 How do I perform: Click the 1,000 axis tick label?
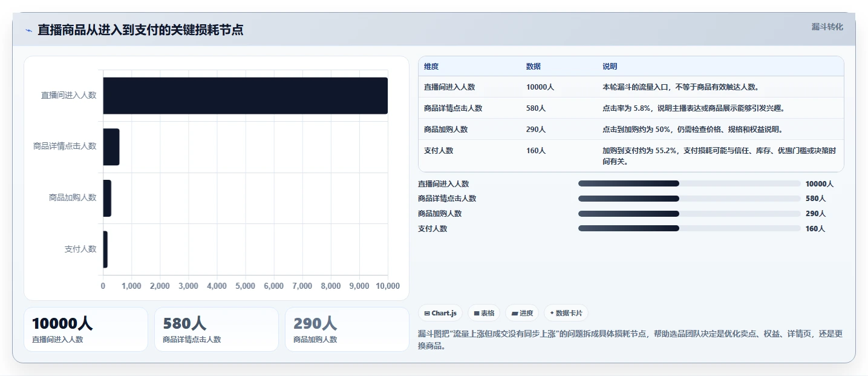coord(131,286)
